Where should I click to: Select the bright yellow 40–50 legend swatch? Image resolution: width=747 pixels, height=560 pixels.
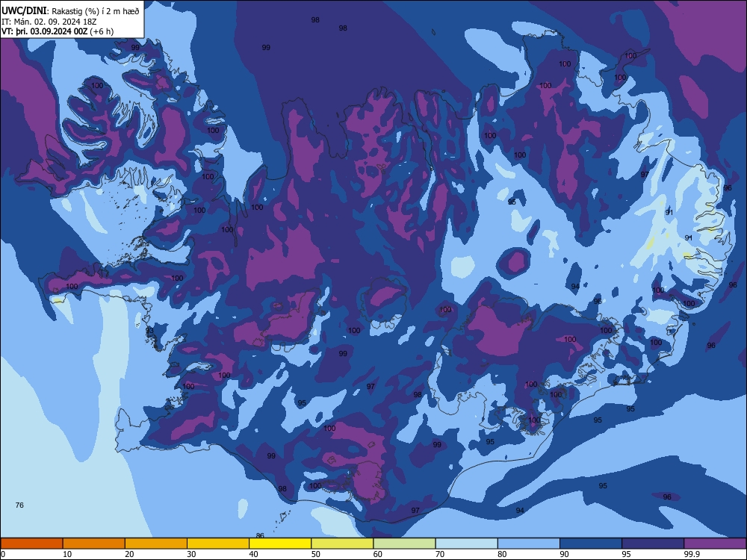[x=280, y=544]
